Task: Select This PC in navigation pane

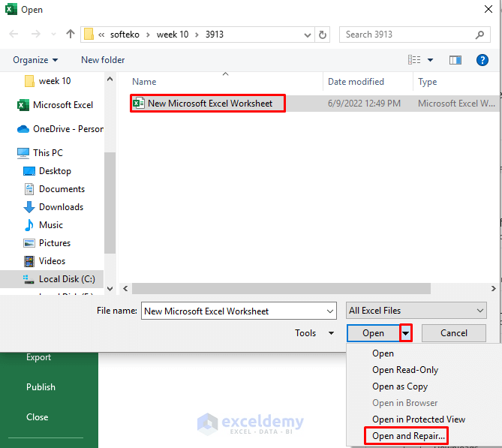Action: (x=40, y=153)
